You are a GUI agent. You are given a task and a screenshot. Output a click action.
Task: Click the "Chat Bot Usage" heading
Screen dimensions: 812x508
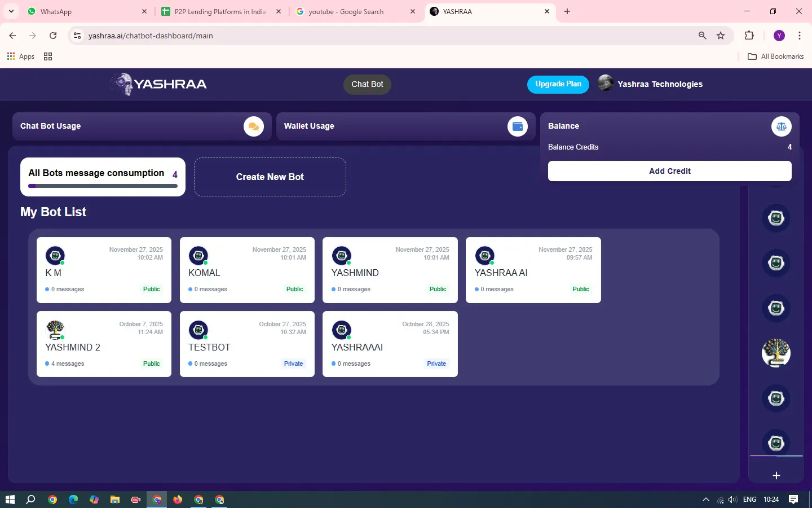50,126
